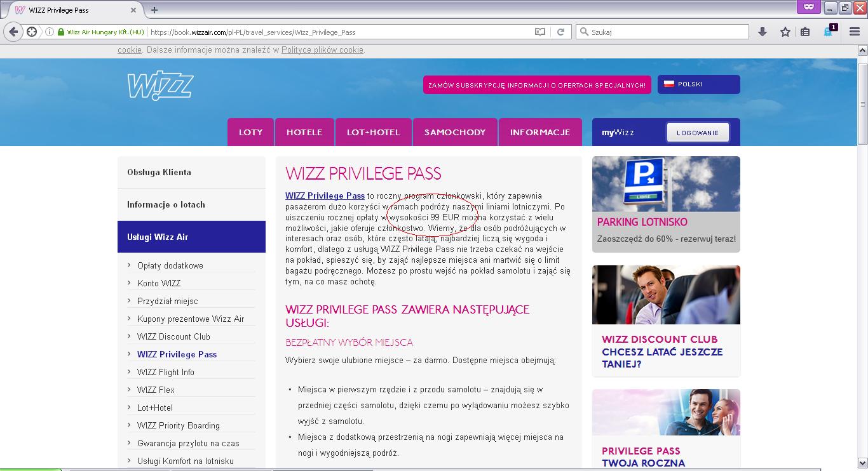
Task: Open the LOT+HOTEL menu tab
Action: point(374,132)
